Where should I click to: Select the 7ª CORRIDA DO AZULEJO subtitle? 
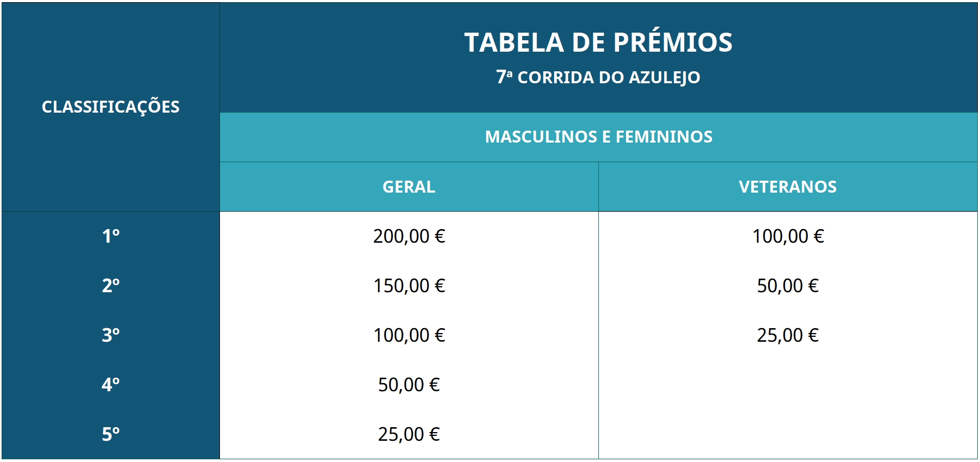click(598, 77)
